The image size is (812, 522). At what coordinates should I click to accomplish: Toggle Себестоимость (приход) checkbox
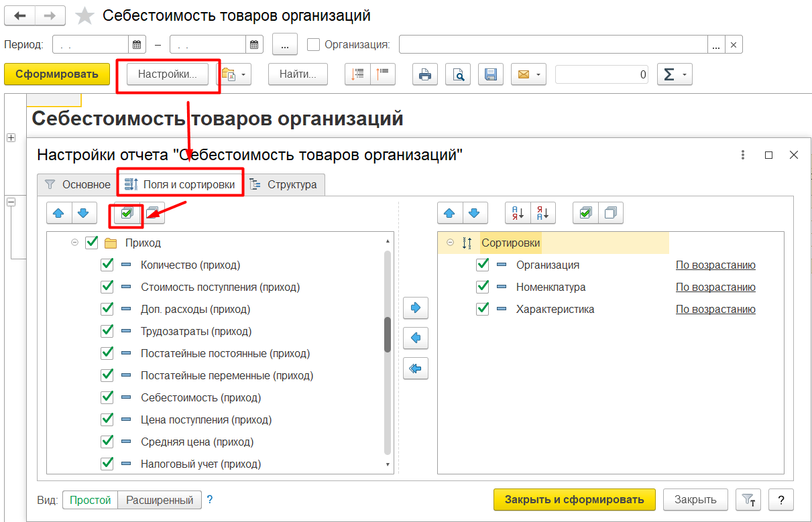click(107, 397)
